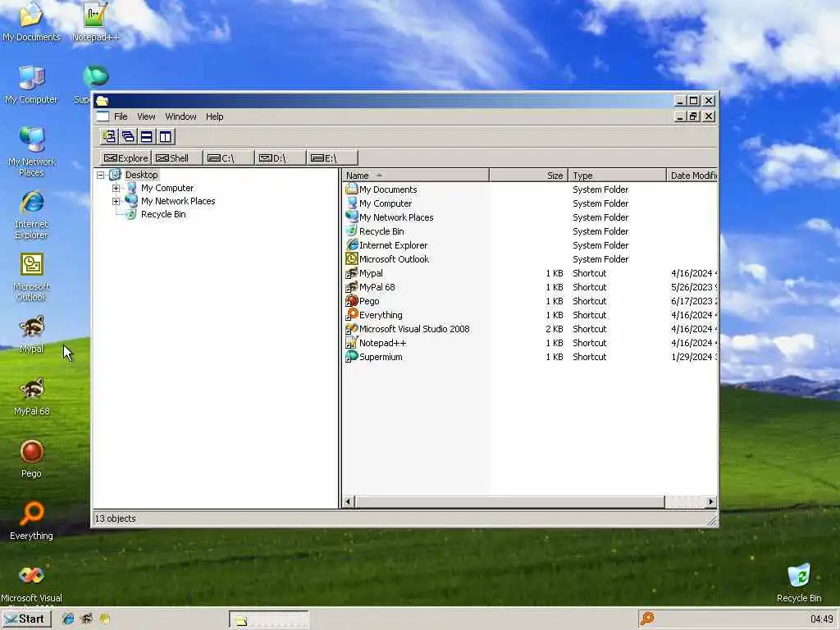Image resolution: width=840 pixels, height=630 pixels.
Task: Select Recycle Bin in the folder tree
Action: 163,214
